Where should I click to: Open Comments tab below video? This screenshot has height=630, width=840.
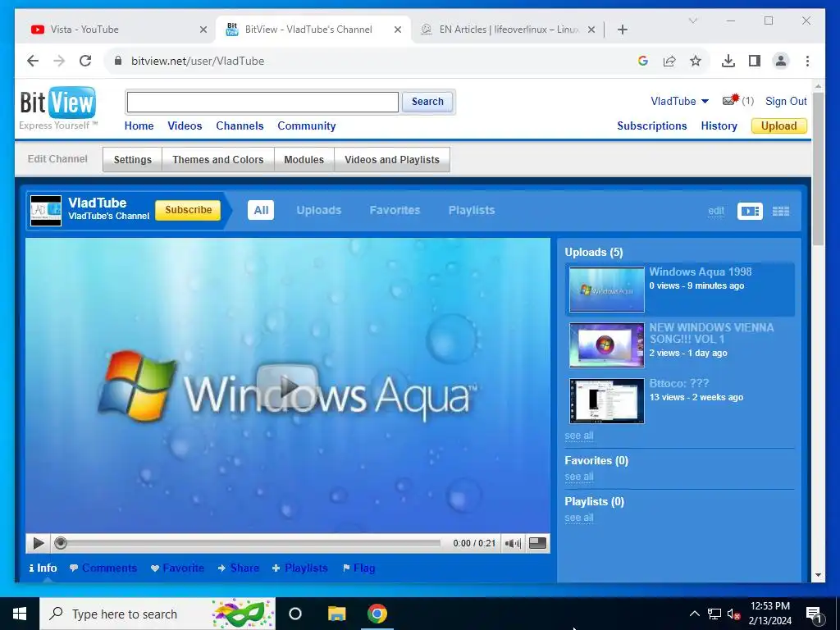coord(103,568)
